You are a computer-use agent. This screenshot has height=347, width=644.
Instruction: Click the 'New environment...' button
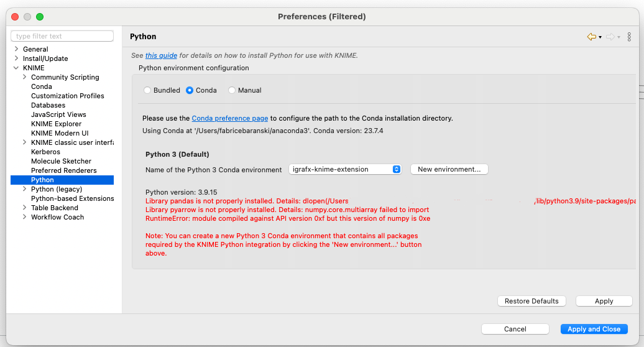pyautogui.click(x=449, y=169)
